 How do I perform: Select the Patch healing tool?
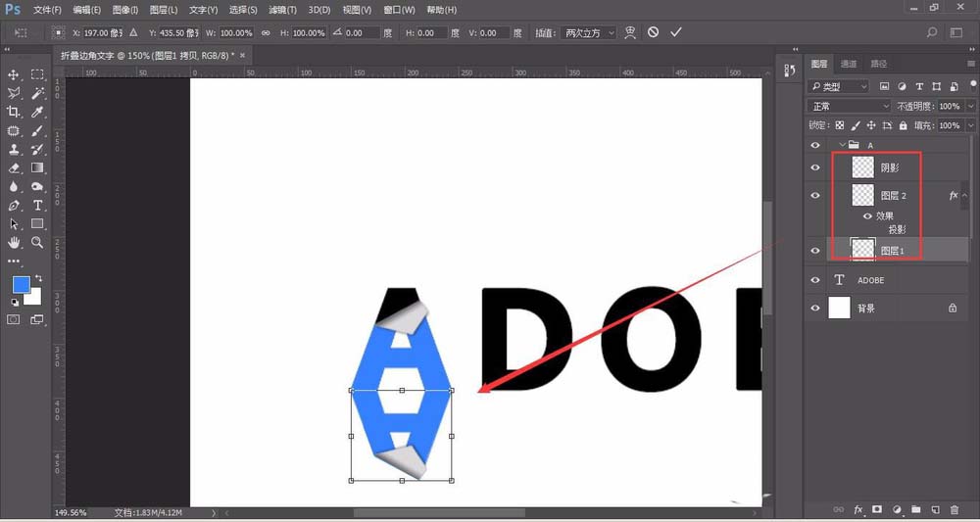[x=13, y=130]
